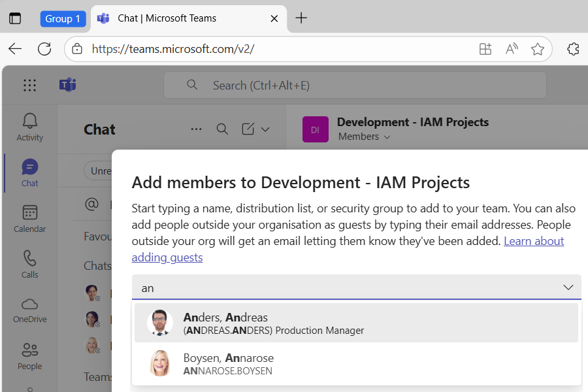Viewport: 588px width, 392px height.
Task: Open the Learn about adding guests link
Action: coord(533,240)
